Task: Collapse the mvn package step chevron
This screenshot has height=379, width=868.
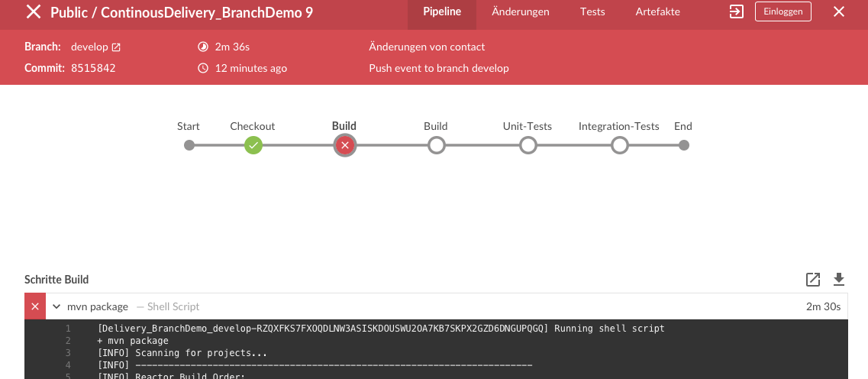Action: tap(56, 306)
